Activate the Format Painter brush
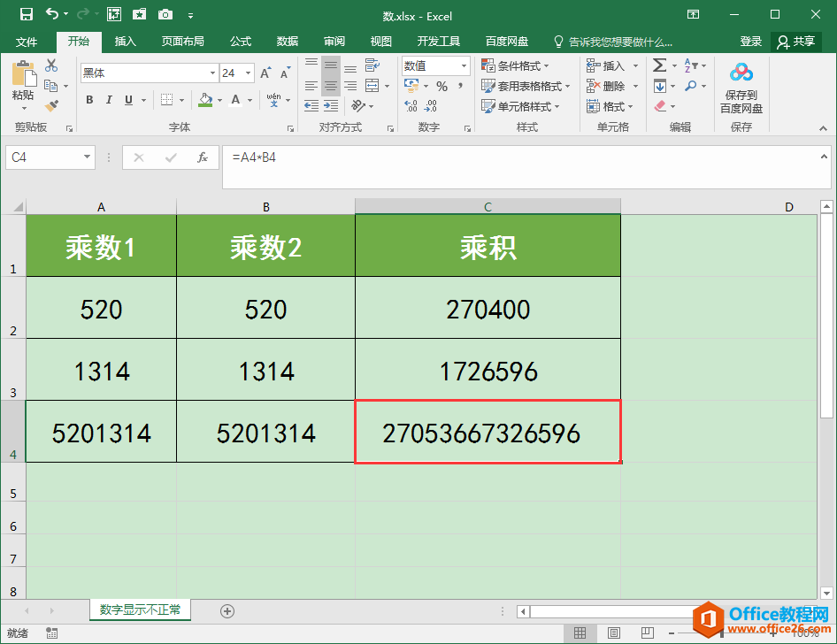This screenshot has height=644, width=837. (x=51, y=105)
